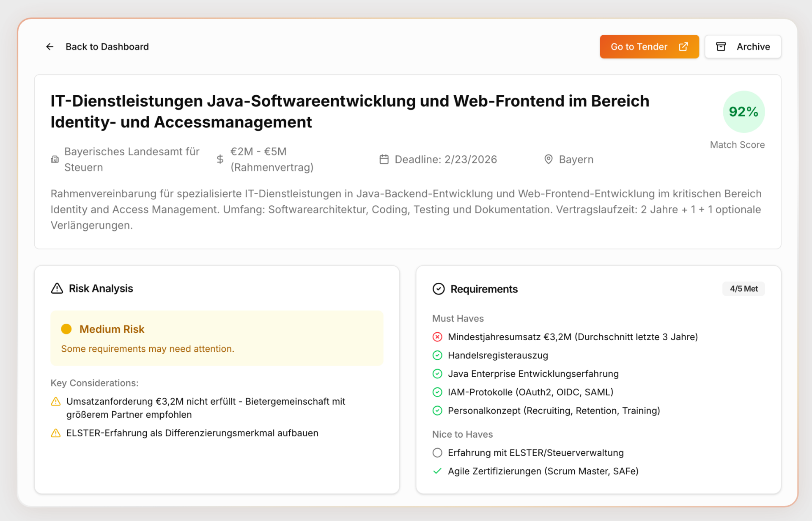
Task: Toggle the Handelsregisterauszug green check
Action: [437, 356]
